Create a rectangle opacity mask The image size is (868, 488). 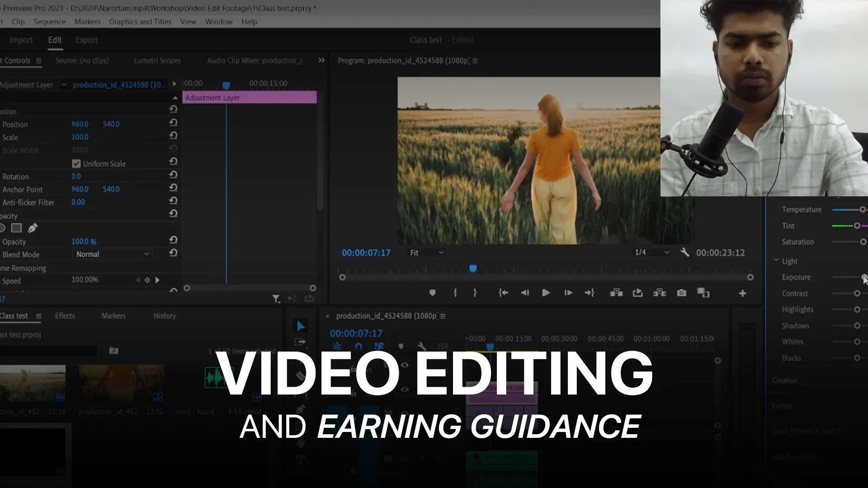coord(17,228)
